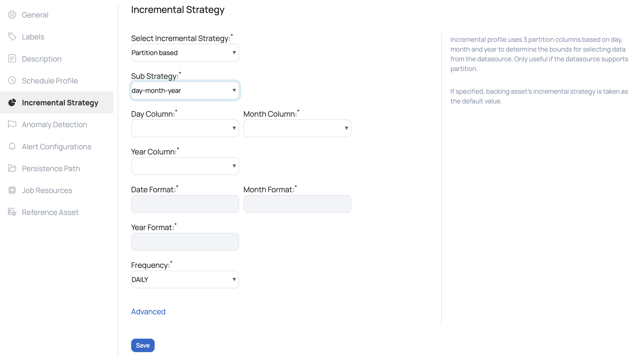Navigate to the Alert Configurations section
The image size is (644, 357).
[x=56, y=147]
